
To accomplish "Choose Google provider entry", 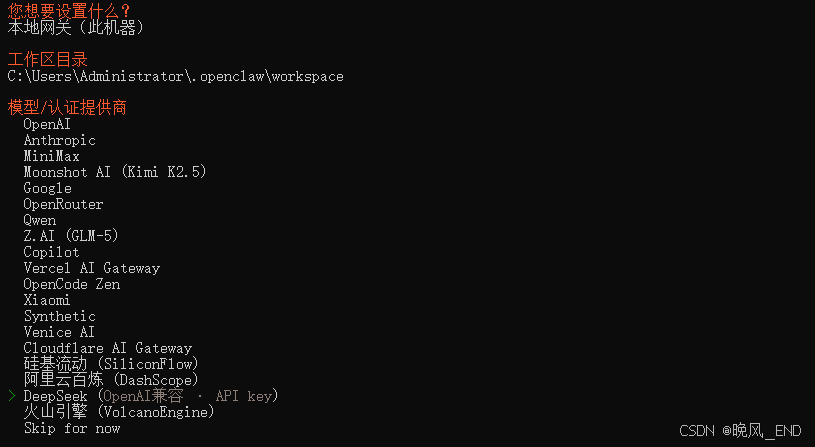I will 48,188.
